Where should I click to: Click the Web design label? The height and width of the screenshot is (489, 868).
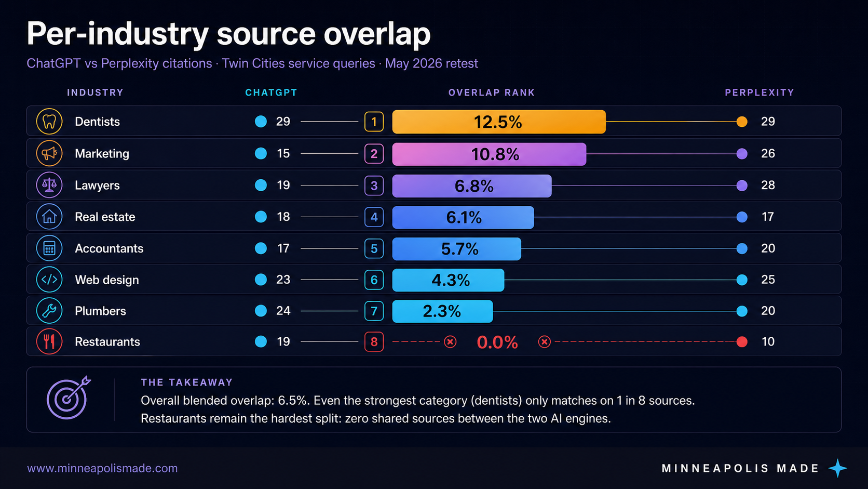107,280
